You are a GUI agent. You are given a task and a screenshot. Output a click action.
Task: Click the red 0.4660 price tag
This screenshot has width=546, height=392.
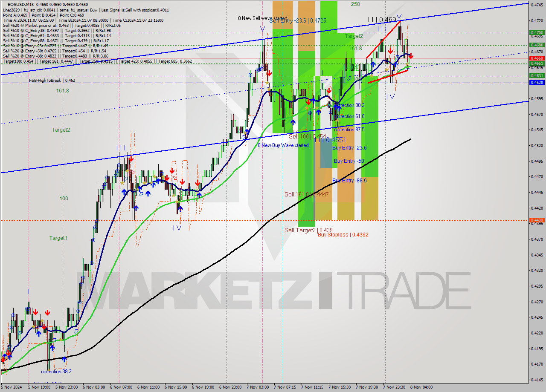[537, 58]
